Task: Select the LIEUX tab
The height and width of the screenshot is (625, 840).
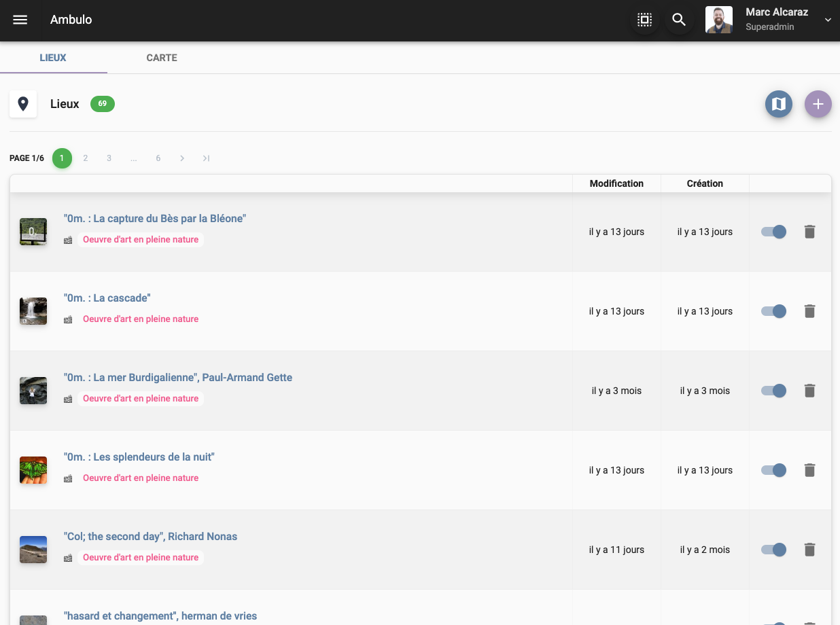Action: point(53,58)
